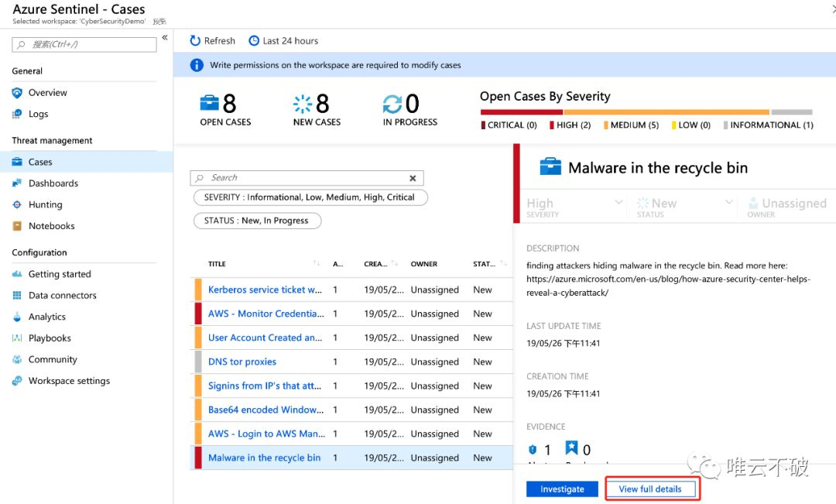
Task: Click the Refresh button label
Action: (x=220, y=40)
